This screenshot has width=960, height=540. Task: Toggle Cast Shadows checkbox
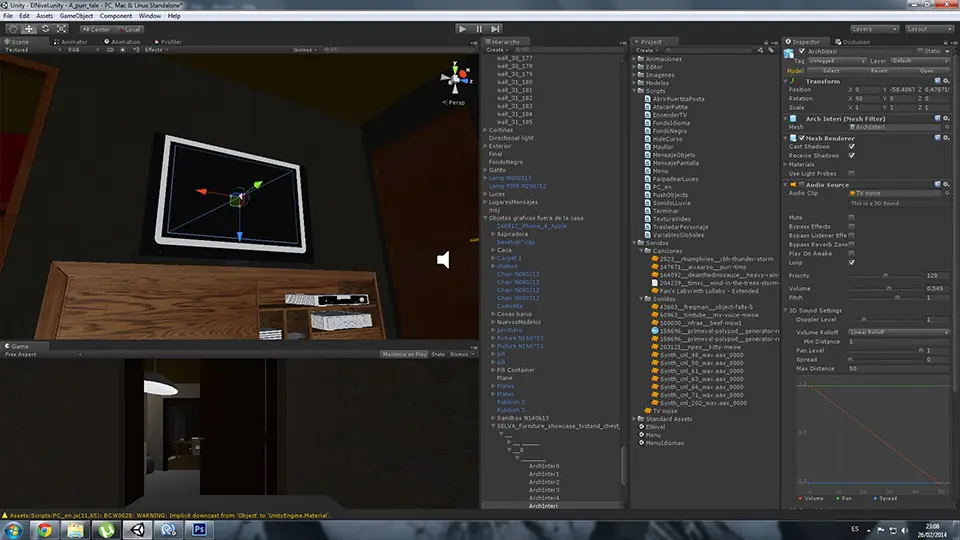tap(852, 146)
